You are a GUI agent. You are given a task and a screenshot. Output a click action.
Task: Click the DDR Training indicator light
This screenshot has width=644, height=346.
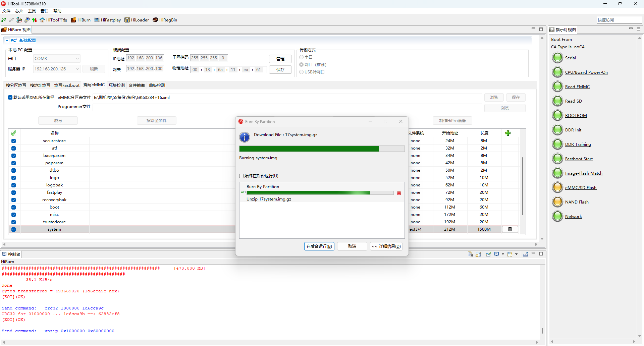coord(557,144)
